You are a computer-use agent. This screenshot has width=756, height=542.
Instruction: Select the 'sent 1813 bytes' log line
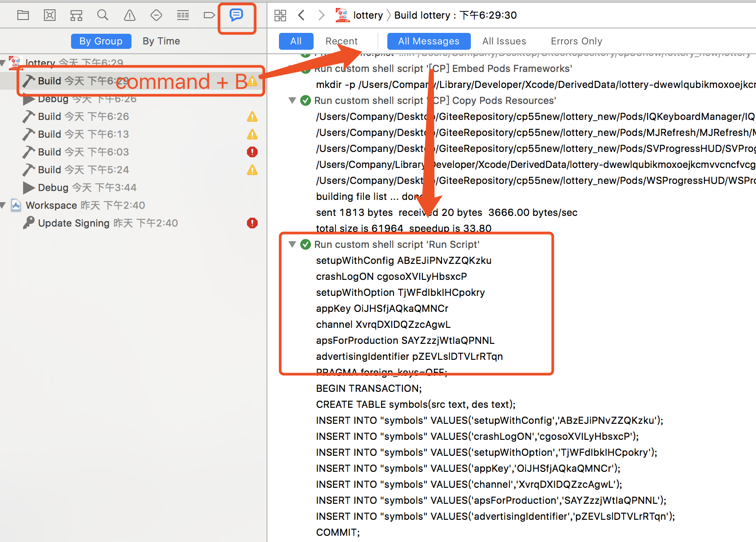coord(446,212)
